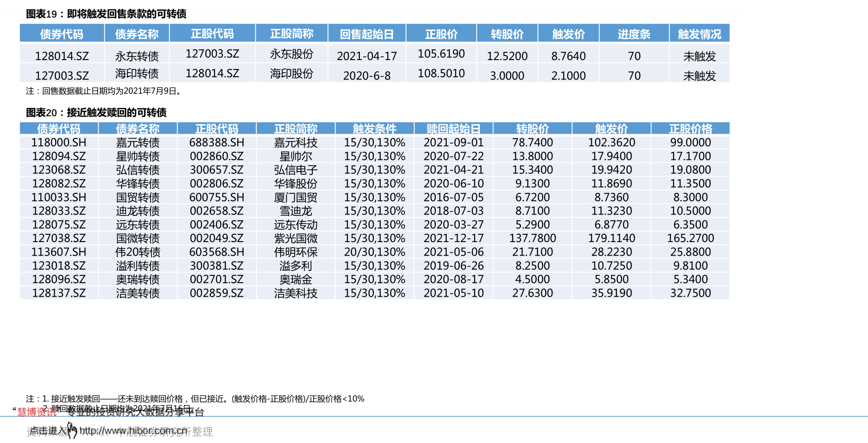868x443 pixels.
Task: Click stock name 远东传动
Action: pyautogui.click(x=296, y=224)
